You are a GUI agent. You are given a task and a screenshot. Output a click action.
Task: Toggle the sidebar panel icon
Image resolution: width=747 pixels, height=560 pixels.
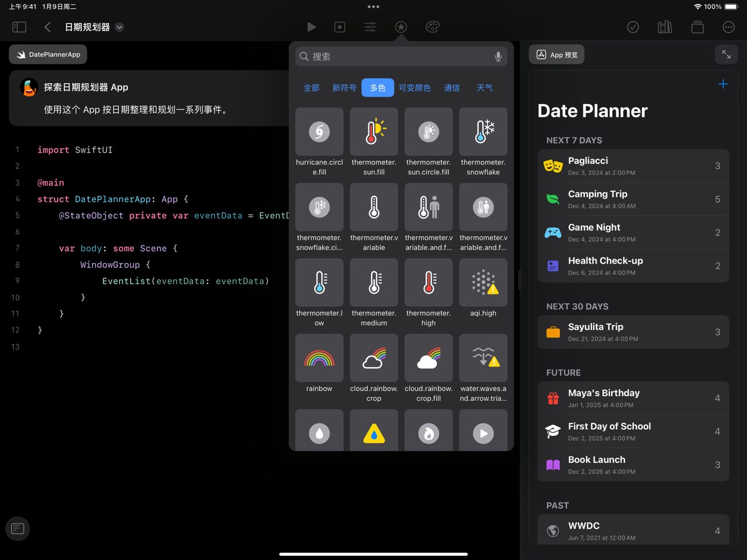click(x=19, y=27)
